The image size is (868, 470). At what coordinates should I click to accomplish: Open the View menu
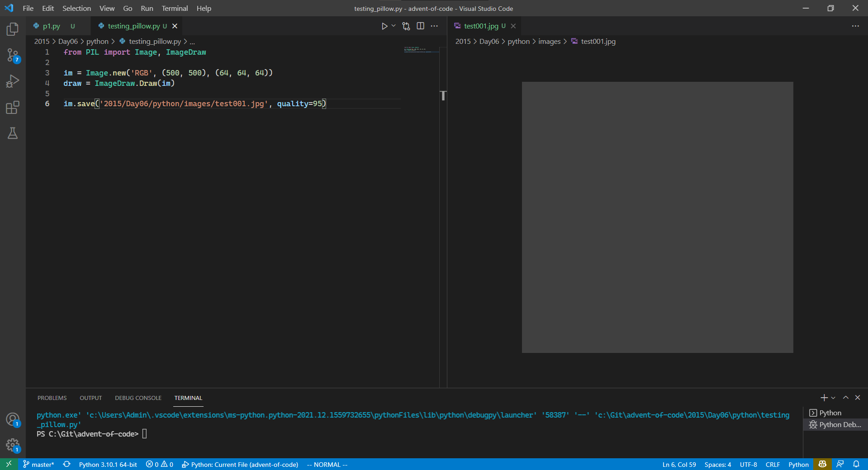click(x=107, y=8)
